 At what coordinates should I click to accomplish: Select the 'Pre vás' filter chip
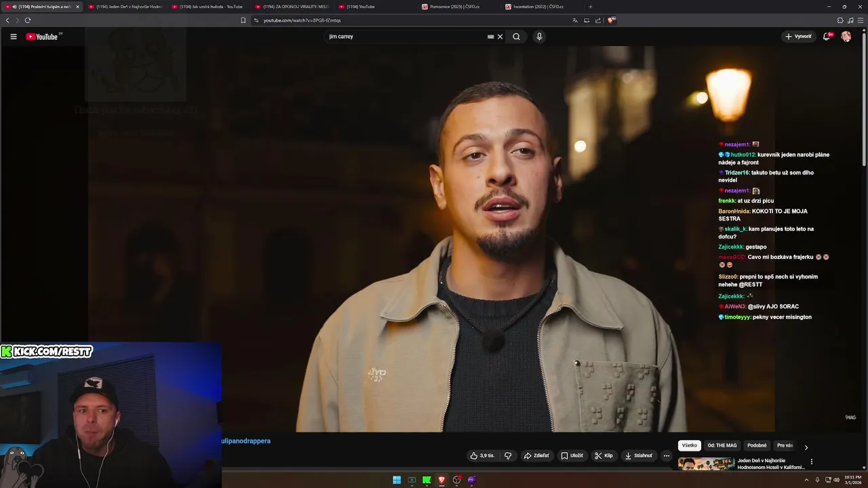785,445
